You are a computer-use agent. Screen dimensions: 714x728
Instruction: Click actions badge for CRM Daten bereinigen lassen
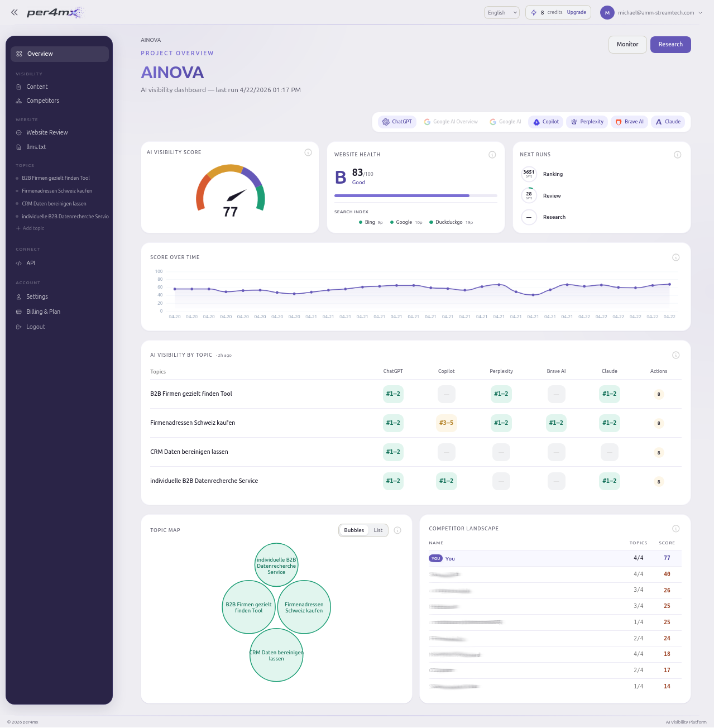pos(659,453)
